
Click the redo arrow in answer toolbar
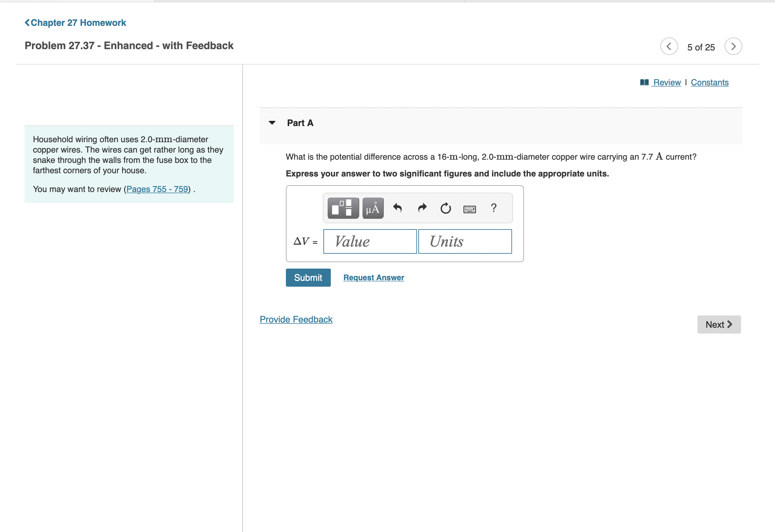(422, 208)
